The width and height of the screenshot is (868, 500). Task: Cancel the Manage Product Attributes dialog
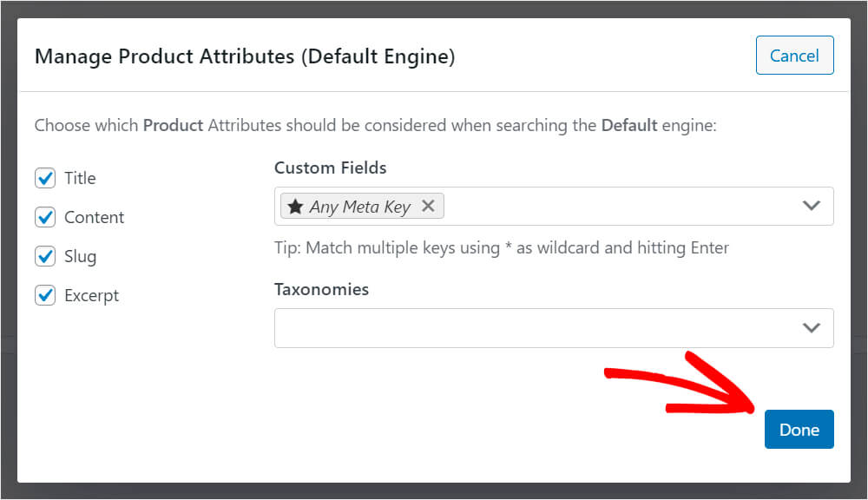(794, 56)
